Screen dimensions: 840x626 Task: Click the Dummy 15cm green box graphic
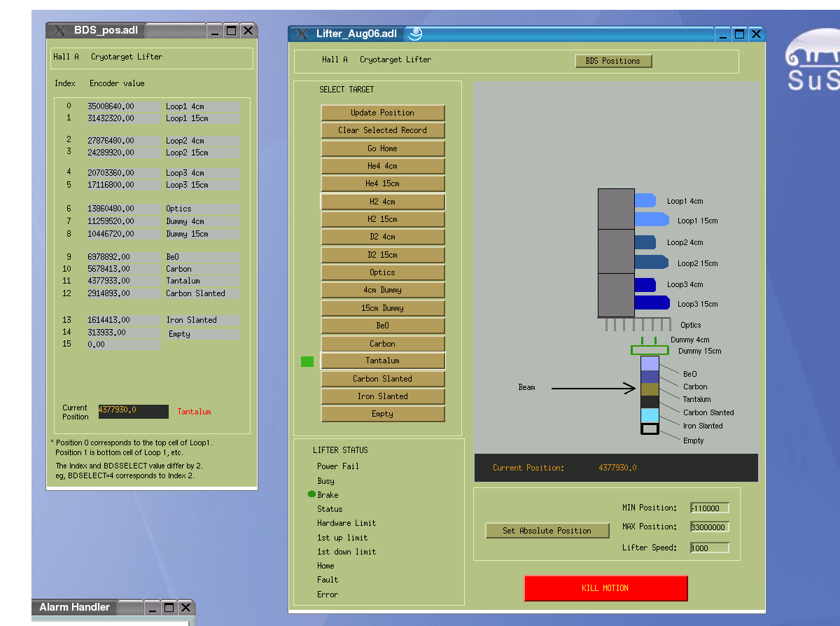[x=650, y=350]
